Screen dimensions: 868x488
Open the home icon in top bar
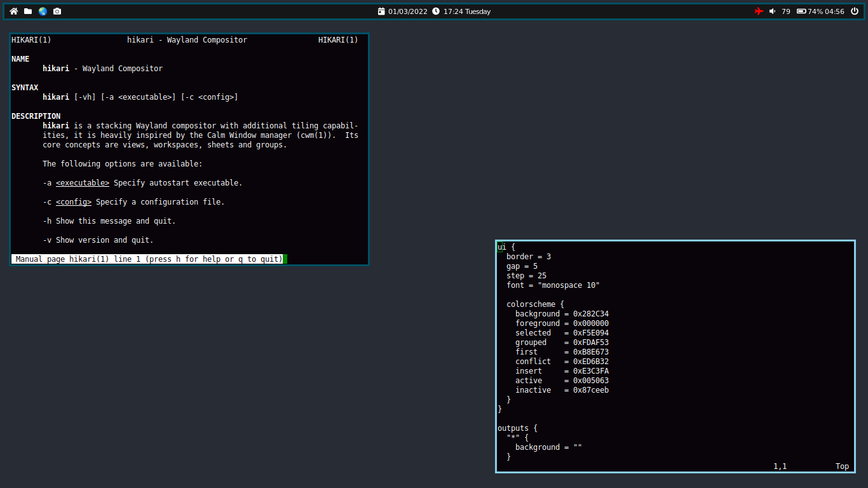click(x=14, y=11)
